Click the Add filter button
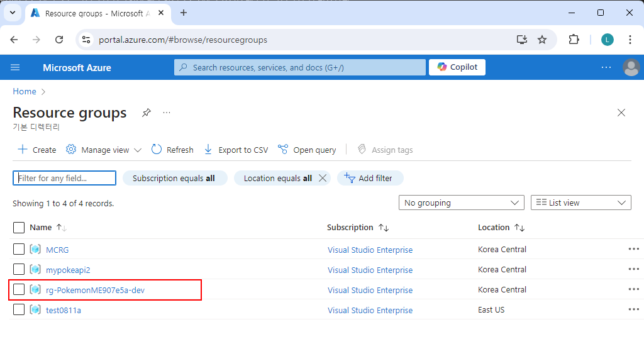 [x=370, y=178]
